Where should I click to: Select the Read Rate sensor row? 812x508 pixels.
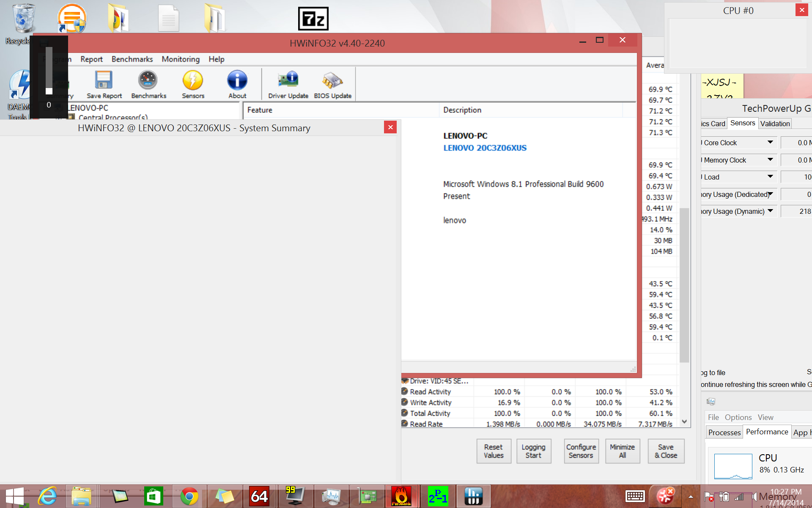click(538, 424)
